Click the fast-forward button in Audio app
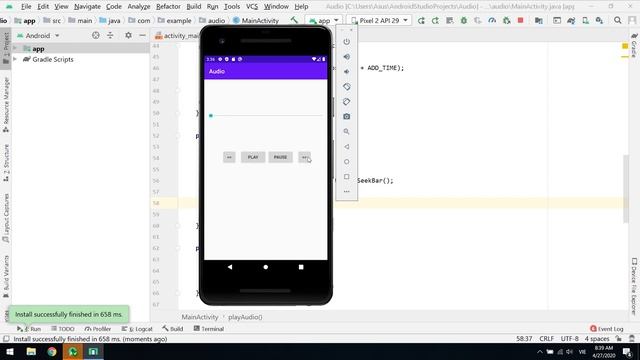The width and height of the screenshot is (640, 360). pyautogui.click(x=304, y=157)
